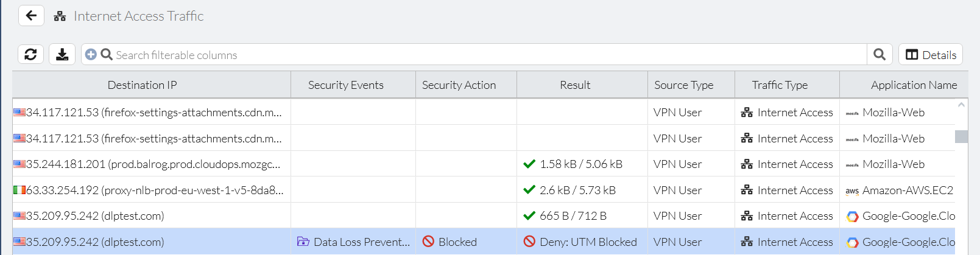
Task: Sort by Security Events column header
Action: point(345,85)
